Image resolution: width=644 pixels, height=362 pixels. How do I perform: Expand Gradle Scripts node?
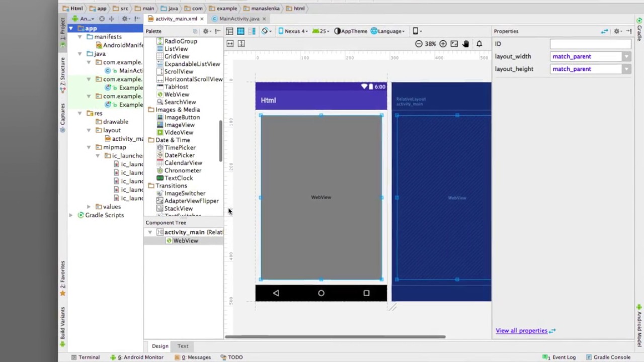pos(71,215)
